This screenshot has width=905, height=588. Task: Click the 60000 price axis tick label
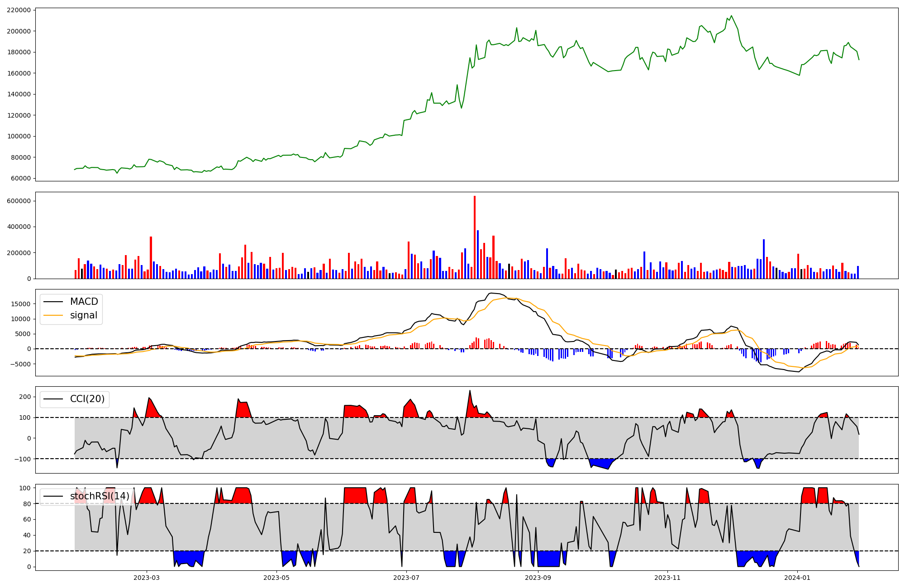pyautogui.click(x=21, y=179)
